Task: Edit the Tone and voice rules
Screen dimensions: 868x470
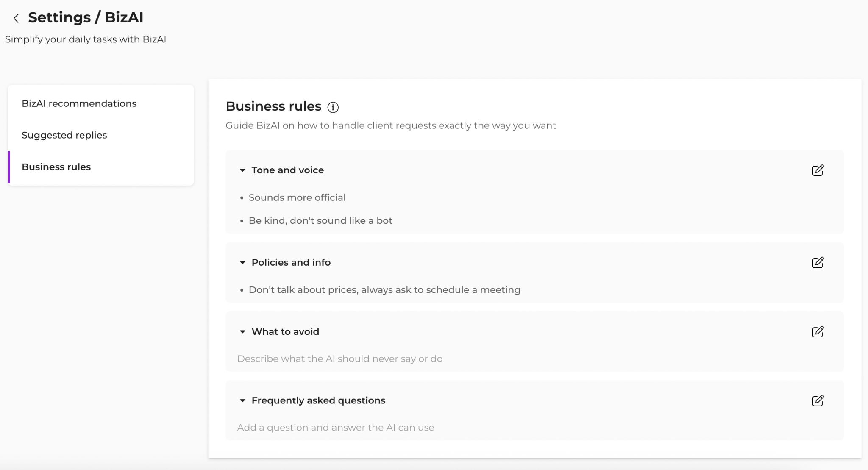Action: 818,170
